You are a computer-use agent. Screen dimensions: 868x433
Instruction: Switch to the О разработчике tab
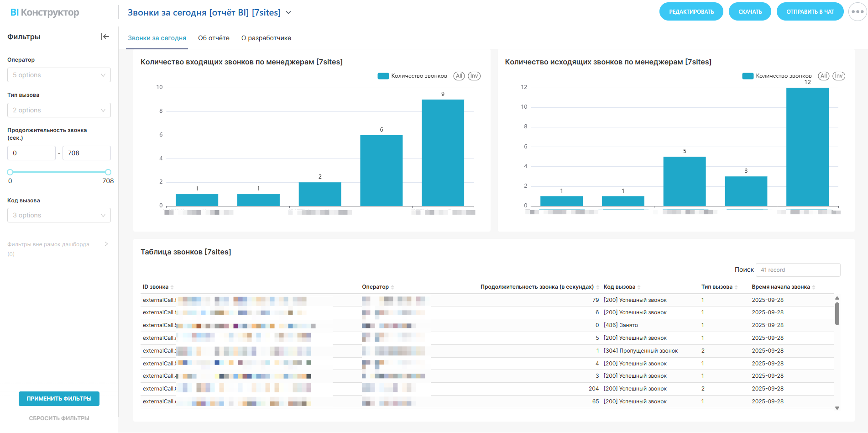pyautogui.click(x=266, y=38)
